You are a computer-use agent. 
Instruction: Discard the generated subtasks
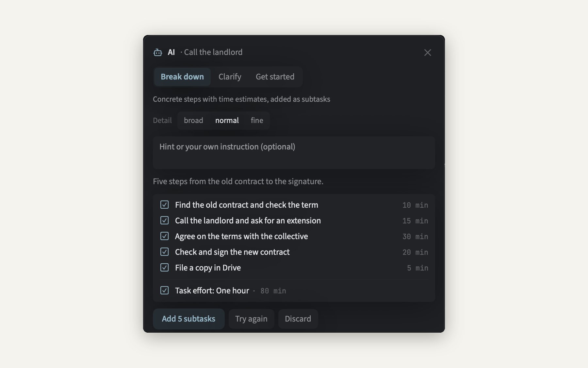(x=298, y=319)
